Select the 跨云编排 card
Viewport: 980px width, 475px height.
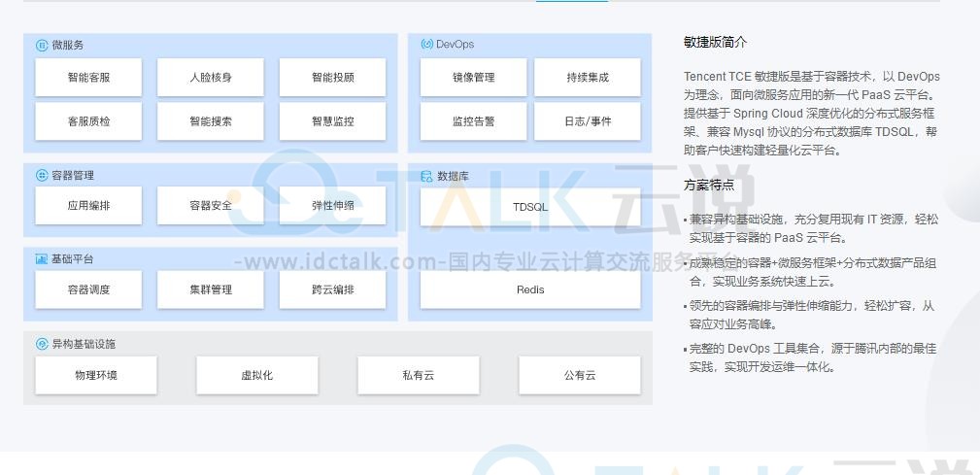[x=332, y=289]
